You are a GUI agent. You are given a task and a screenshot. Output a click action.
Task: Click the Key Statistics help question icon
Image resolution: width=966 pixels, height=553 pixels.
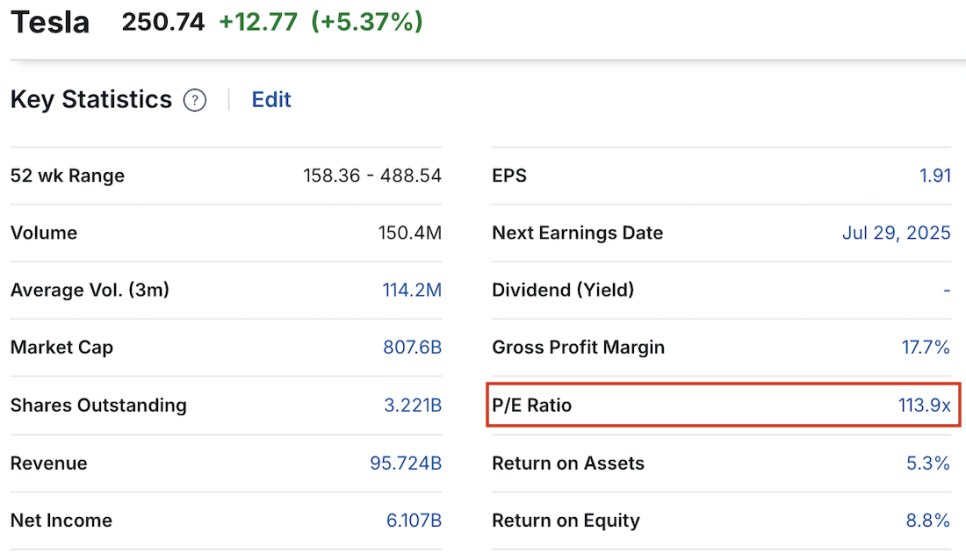point(195,100)
